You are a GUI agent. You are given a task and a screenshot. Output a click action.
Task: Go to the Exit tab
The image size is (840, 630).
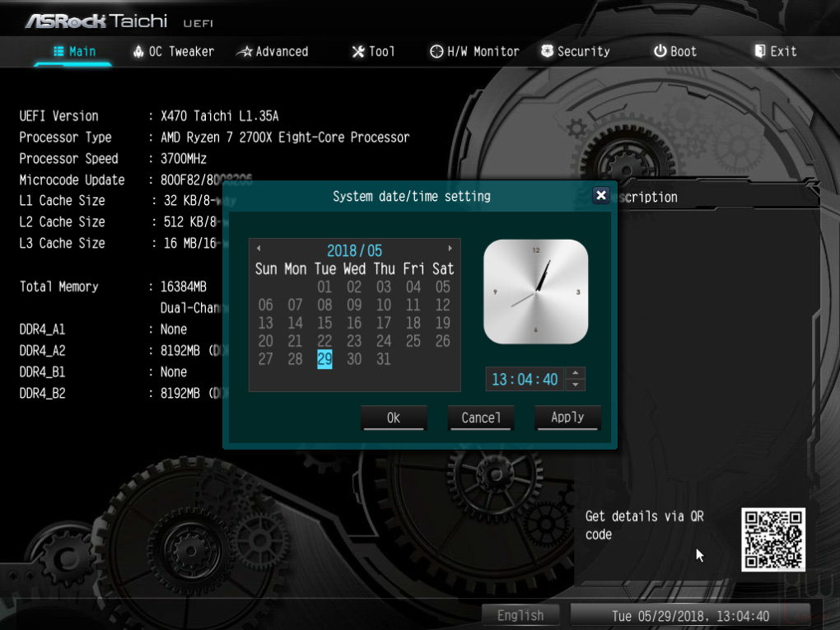775,51
